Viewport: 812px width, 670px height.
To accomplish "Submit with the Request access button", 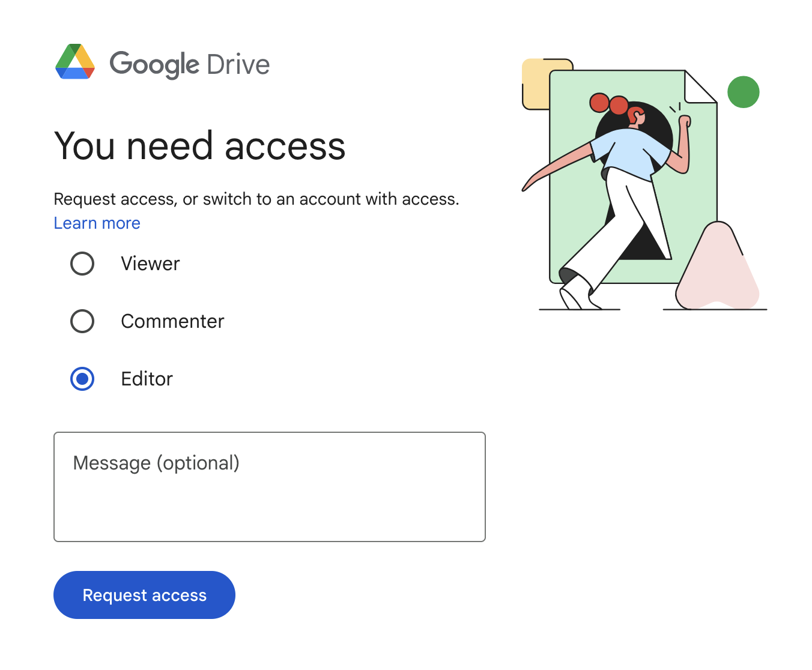I will 144,595.
